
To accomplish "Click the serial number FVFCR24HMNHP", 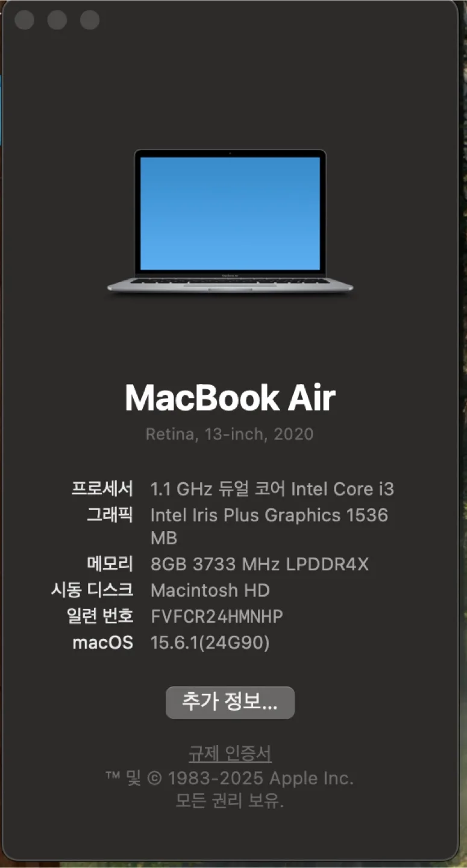I will 217,616.
